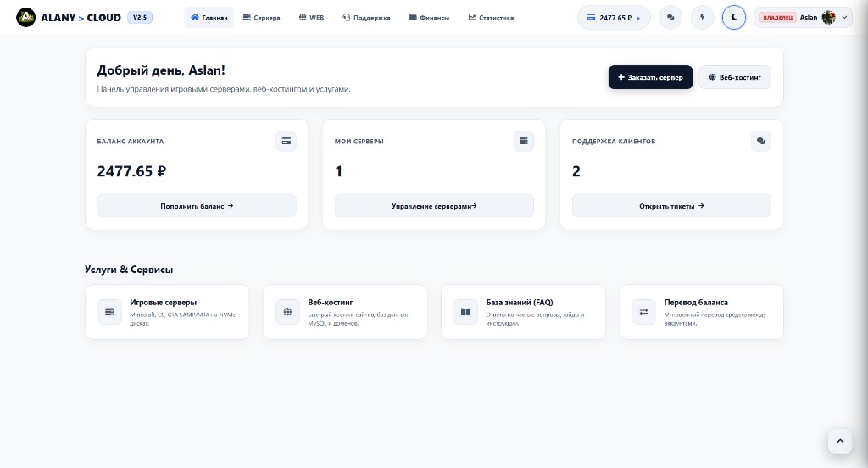
Task: Click the plus icon beside header balance
Action: click(638, 19)
